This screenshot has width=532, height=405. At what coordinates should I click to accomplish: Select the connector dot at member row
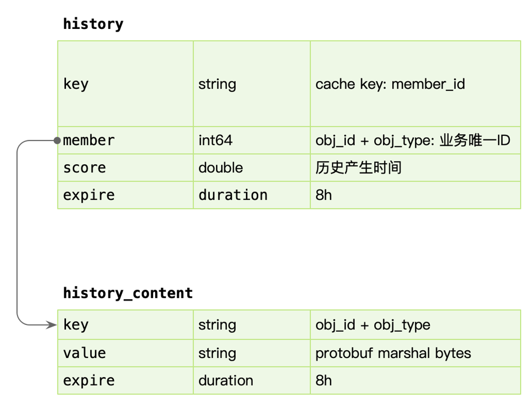pyautogui.click(x=57, y=140)
